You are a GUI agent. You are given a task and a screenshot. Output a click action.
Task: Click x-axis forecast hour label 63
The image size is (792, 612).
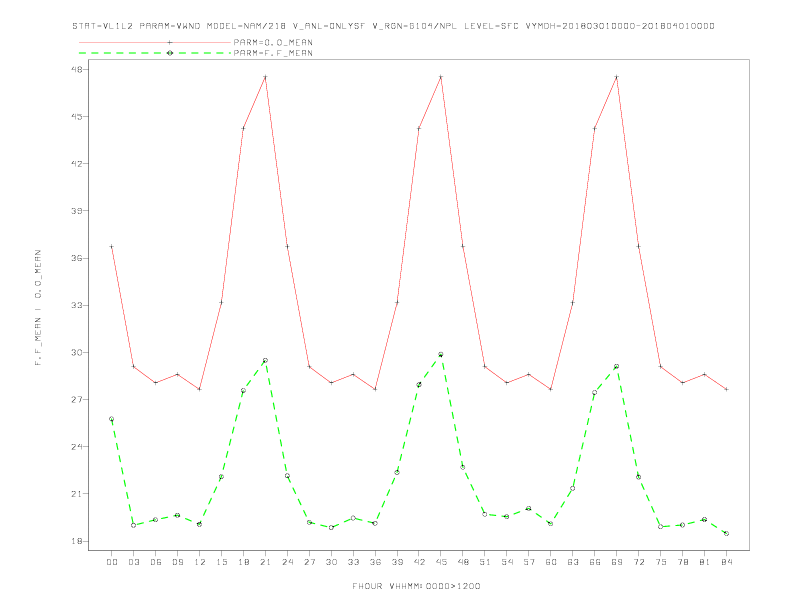pyautogui.click(x=573, y=562)
